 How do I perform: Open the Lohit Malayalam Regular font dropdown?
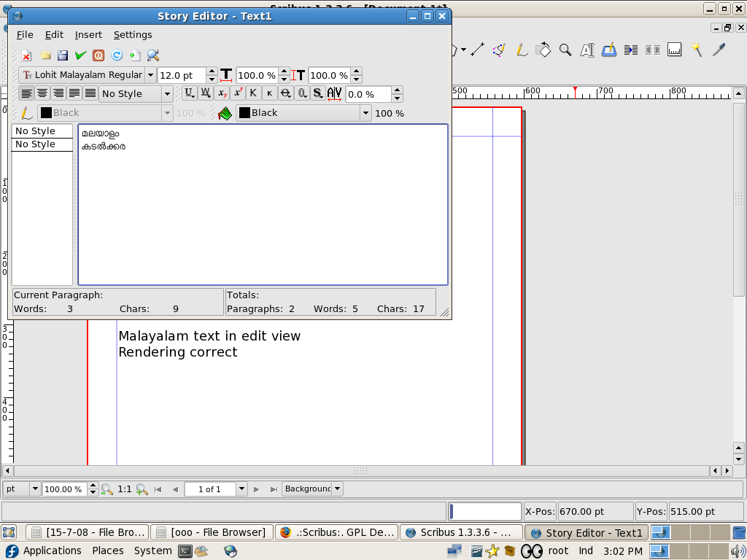click(150, 75)
